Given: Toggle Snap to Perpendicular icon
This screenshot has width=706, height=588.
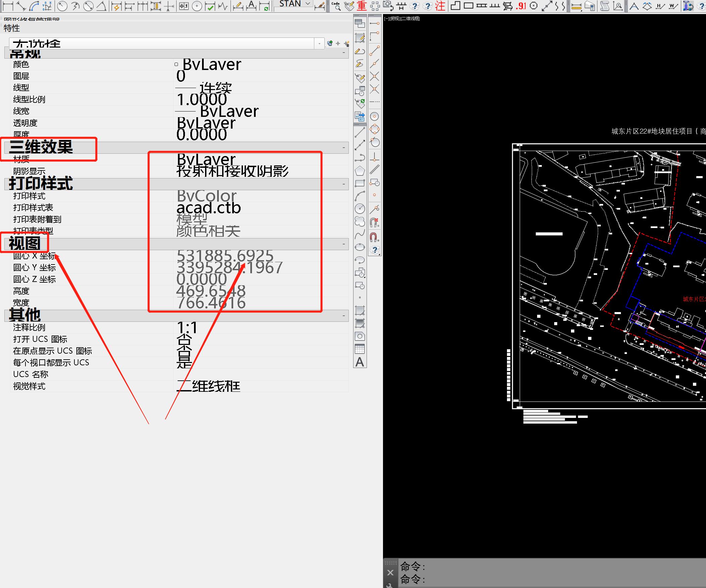Looking at the screenshot, I should (375, 157).
